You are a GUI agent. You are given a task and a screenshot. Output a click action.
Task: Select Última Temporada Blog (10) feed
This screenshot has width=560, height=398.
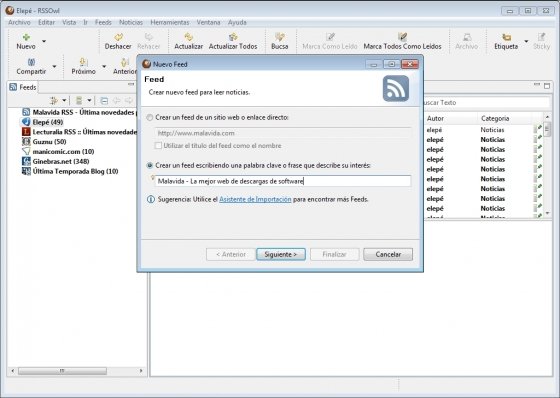click(70, 171)
